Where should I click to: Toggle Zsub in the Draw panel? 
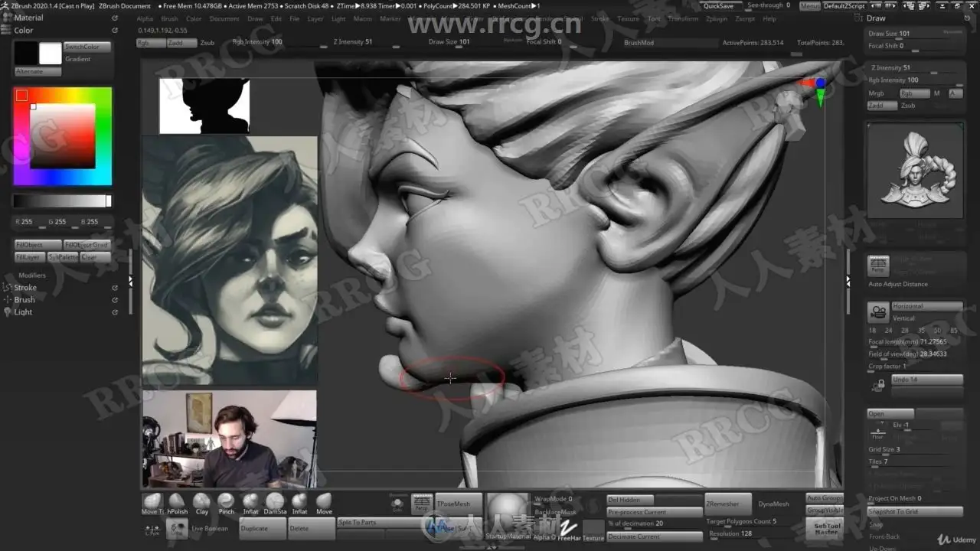[x=908, y=106]
